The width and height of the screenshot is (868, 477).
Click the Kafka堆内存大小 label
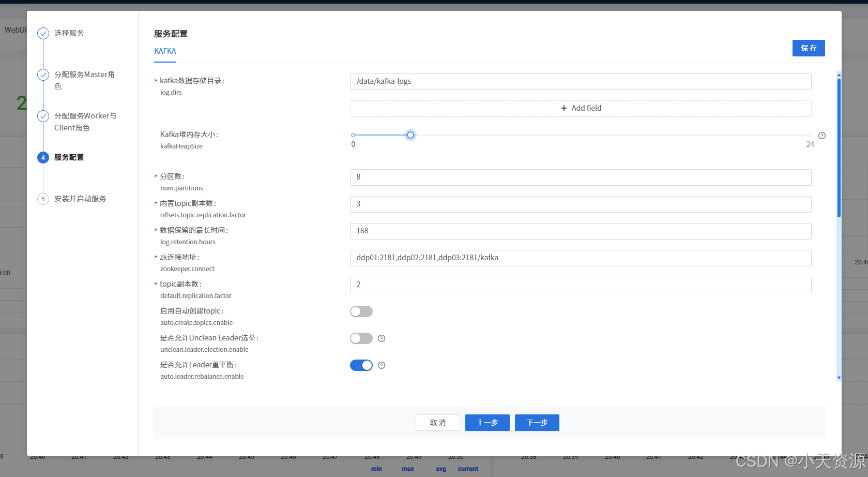pos(189,135)
